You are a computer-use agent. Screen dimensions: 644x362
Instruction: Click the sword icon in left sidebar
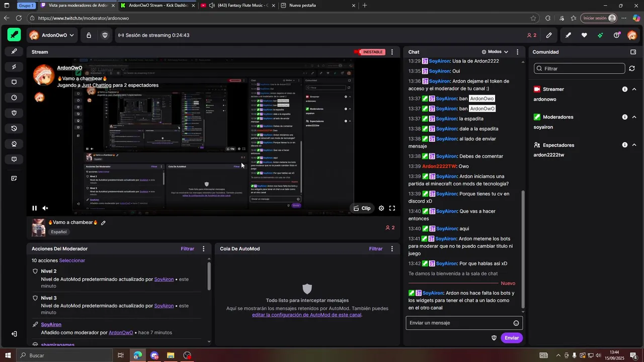coord(14,51)
